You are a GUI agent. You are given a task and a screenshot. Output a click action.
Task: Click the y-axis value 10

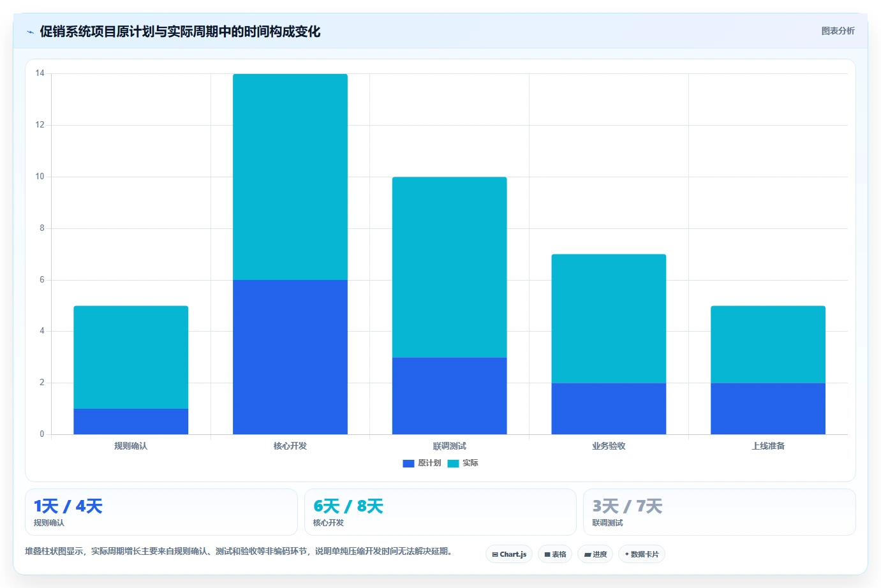[x=40, y=177]
